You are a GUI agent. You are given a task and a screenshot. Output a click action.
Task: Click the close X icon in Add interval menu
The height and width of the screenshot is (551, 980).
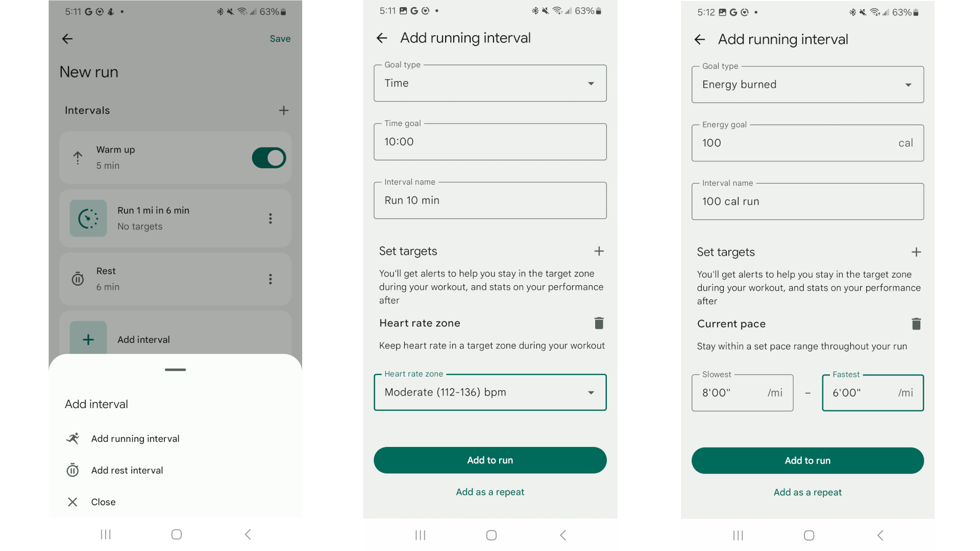click(x=72, y=501)
